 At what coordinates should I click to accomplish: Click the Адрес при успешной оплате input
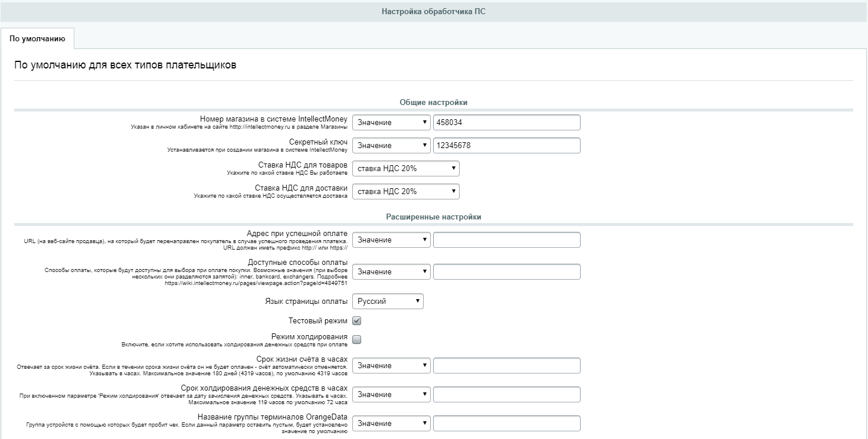coord(506,240)
